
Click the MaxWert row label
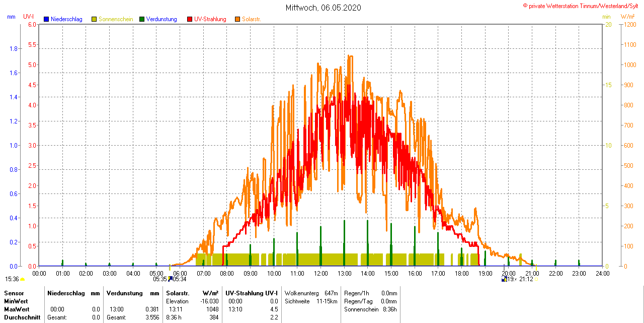(x=18, y=309)
